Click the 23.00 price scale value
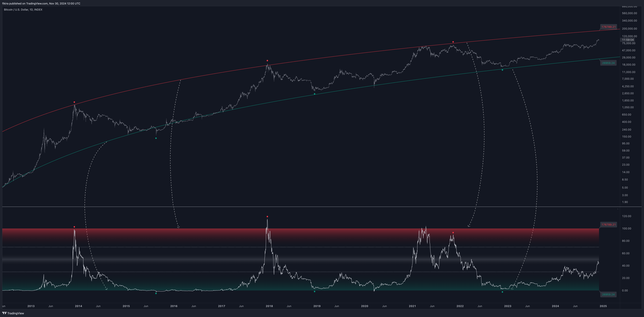The width and height of the screenshot is (644, 317). click(x=626, y=165)
